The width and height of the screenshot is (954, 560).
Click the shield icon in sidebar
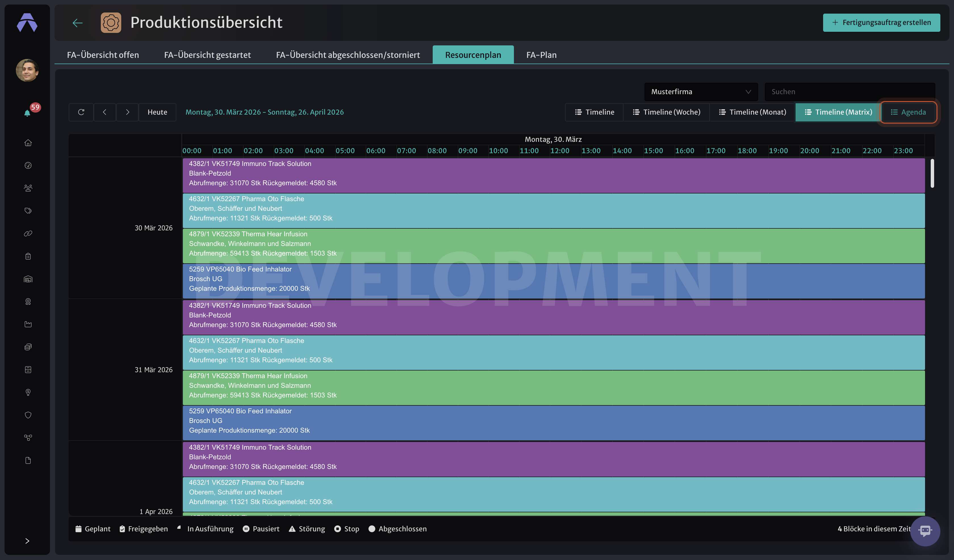tap(28, 415)
